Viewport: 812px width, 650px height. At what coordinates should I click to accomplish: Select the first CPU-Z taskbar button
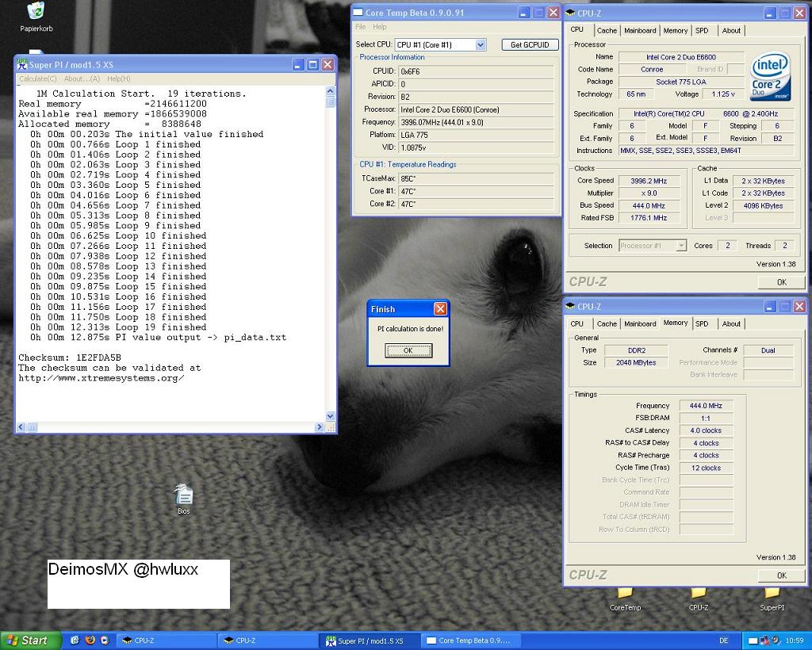click(x=167, y=640)
